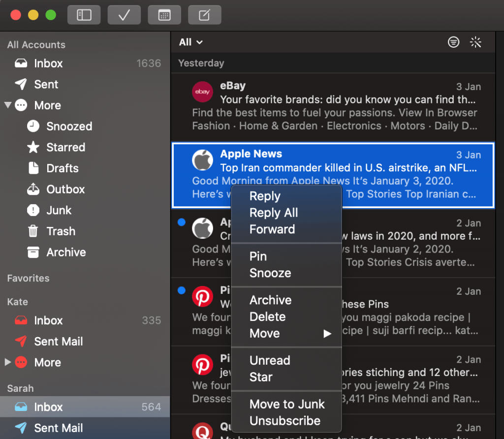The image size is (504, 439).
Task: Click the Starred star icon
Action: 33,147
